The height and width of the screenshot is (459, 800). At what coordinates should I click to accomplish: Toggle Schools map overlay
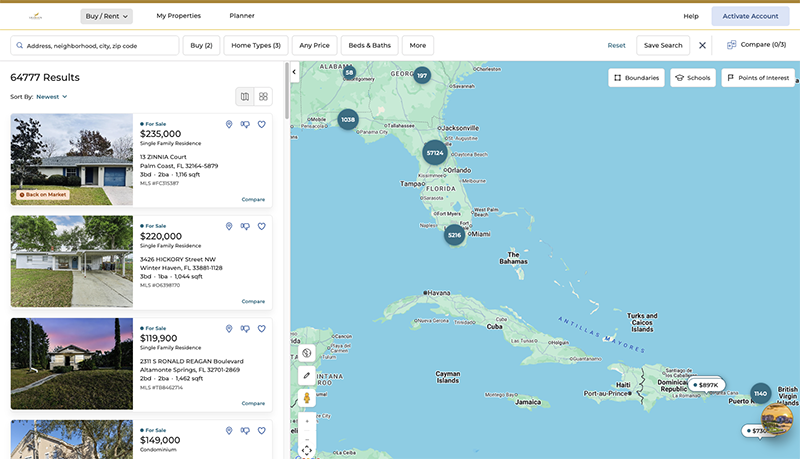693,78
